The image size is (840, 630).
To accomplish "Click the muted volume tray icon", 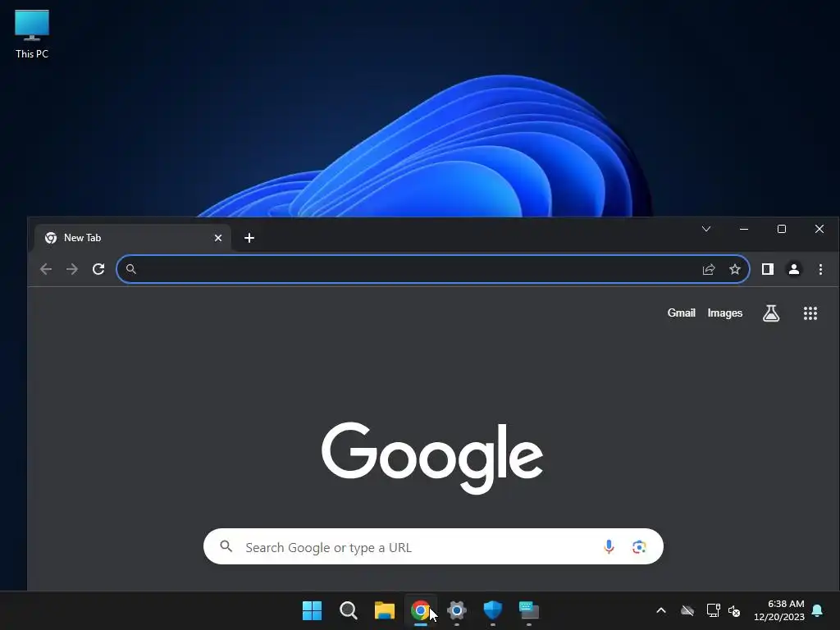I will (x=734, y=610).
